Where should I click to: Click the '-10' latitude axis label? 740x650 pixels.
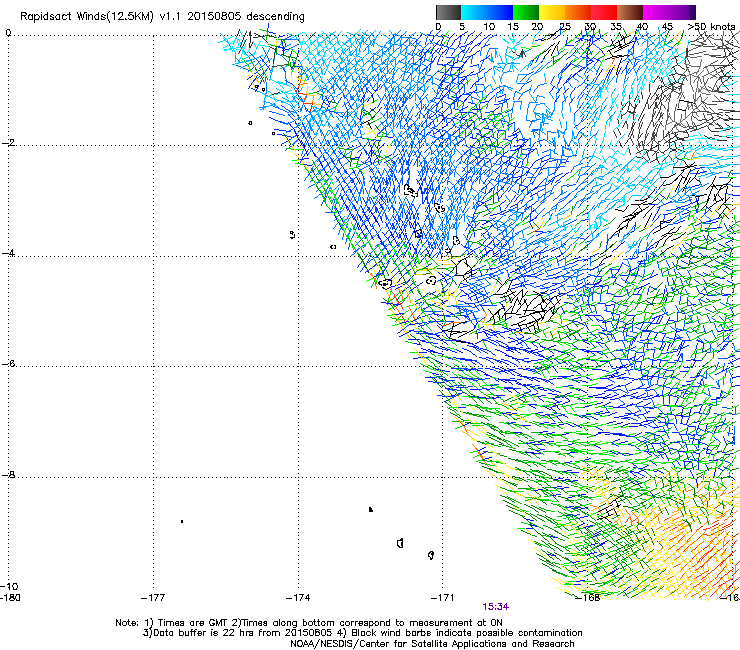tap(9, 586)
